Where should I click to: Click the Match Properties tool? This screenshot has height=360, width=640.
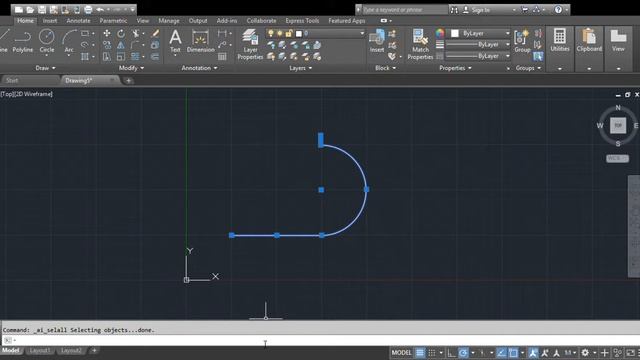coord(420,44)
